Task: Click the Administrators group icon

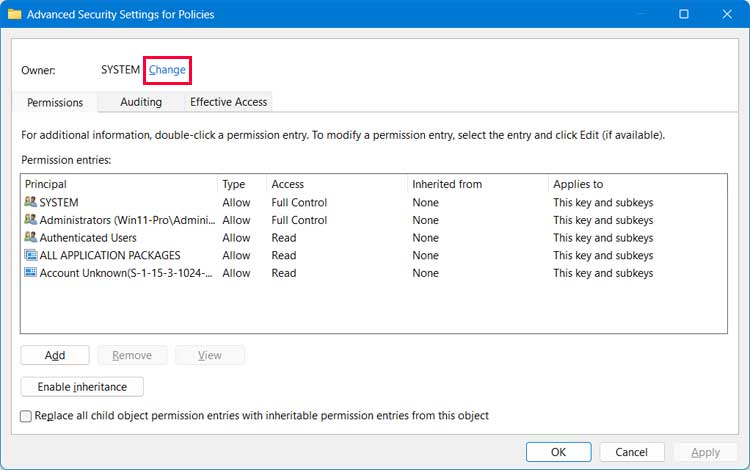Action: click(30, 220)
